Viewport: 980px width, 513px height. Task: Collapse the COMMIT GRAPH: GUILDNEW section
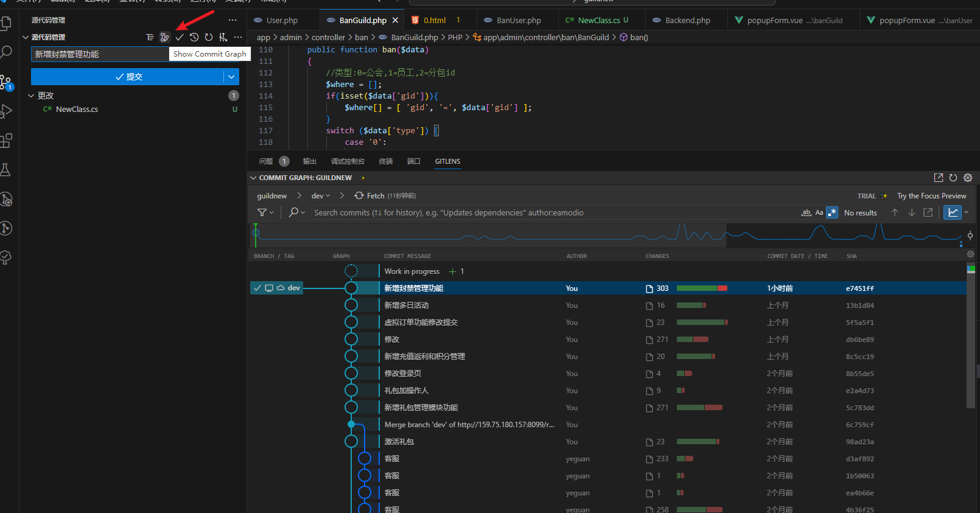tap(253, 178)
